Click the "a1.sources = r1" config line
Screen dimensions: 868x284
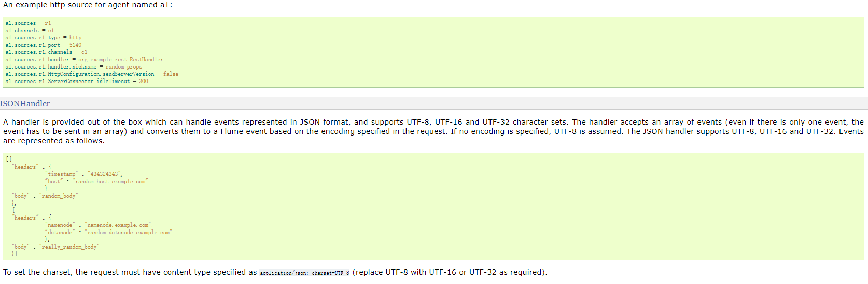(28, 23)
